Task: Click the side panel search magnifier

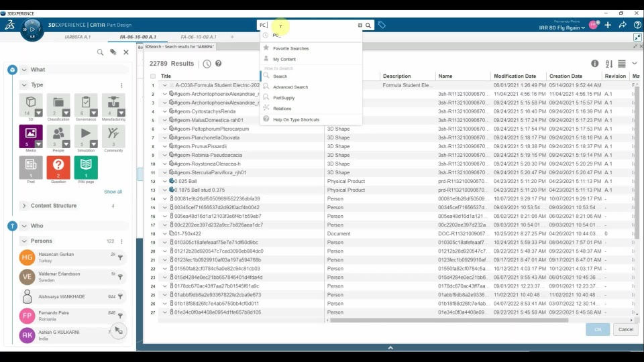Action: coord(100,52)
